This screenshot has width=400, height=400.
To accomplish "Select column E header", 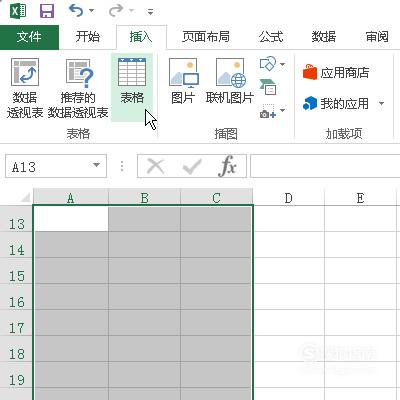I will pos(361,197).
